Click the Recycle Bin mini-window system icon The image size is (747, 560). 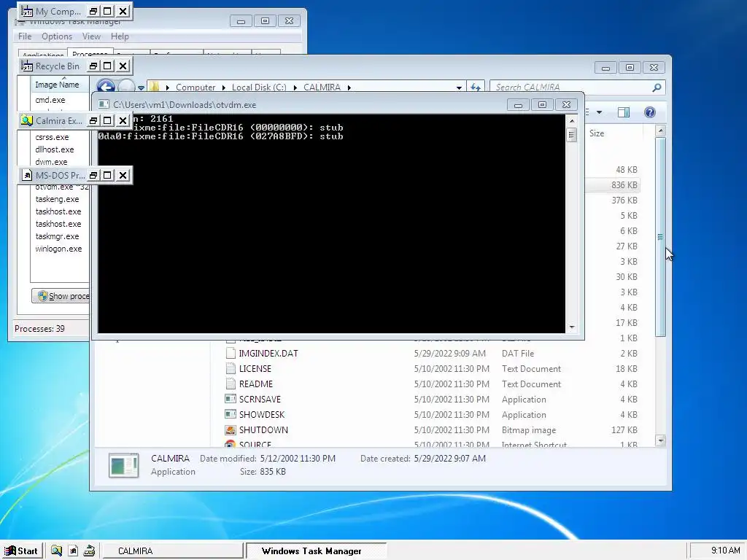click(x=27, y=66)
